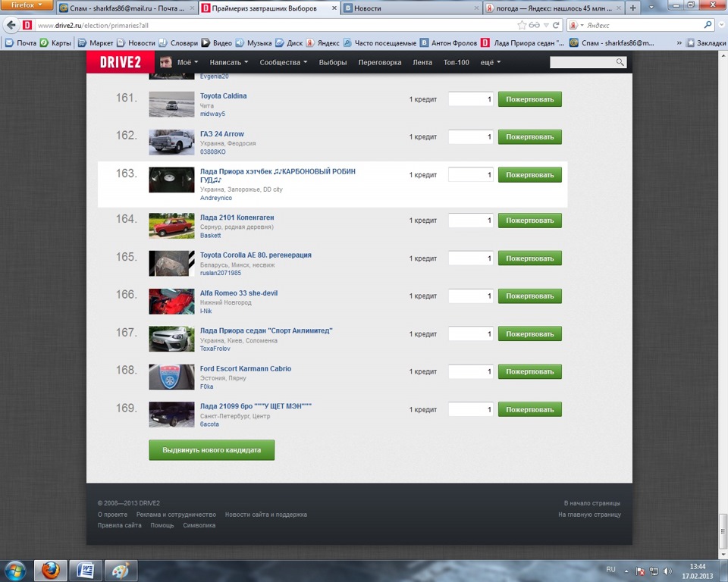This screenshot has width=728, height=582.
Task: Open Антон Фролов bookmark
Action: click(448, 42)
